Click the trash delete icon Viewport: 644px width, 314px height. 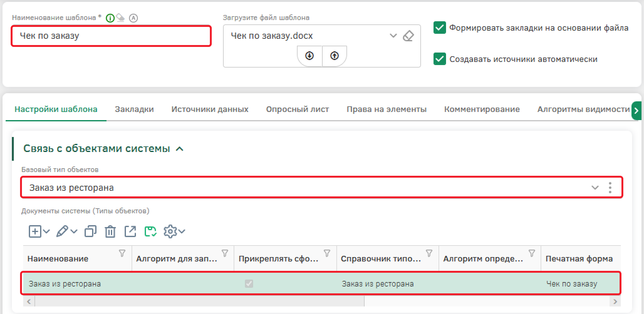click(x=110, y=231)
